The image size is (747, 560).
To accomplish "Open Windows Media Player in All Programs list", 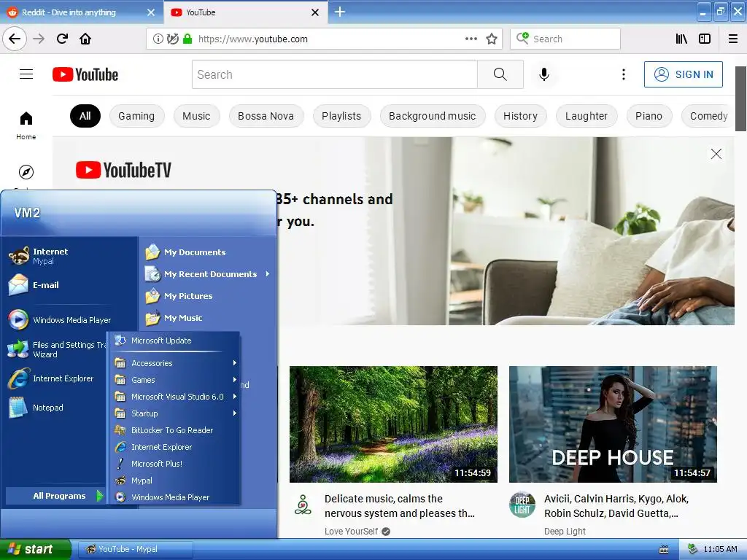I will pos(175,497).
